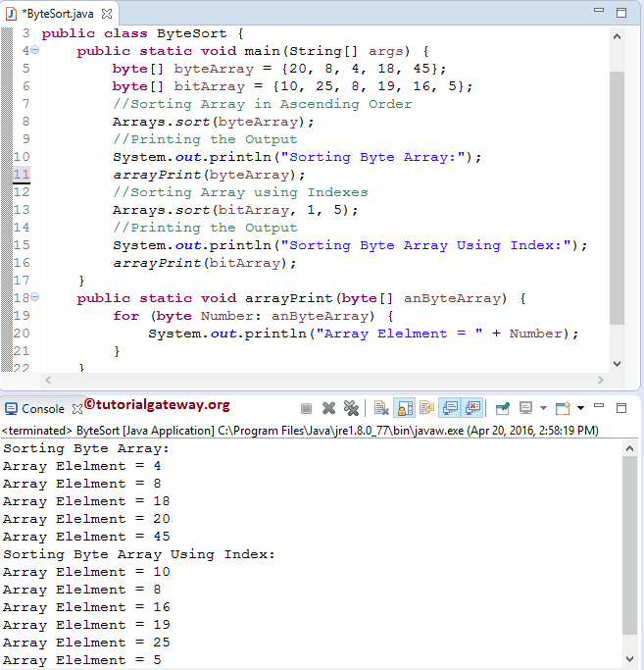Click Console scrollbar down arrow
644x670 pixels.
[x=629, y=658]
